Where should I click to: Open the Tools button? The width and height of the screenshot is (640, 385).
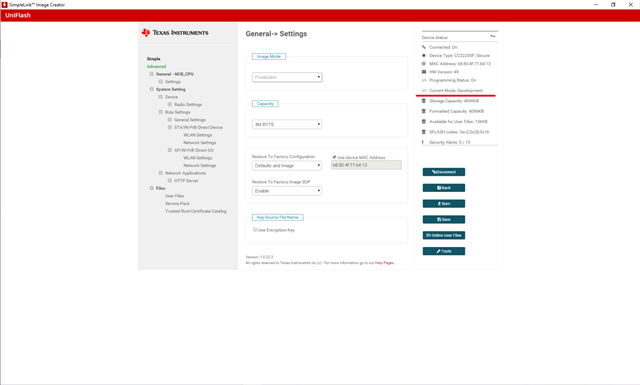tap(444, 251)
